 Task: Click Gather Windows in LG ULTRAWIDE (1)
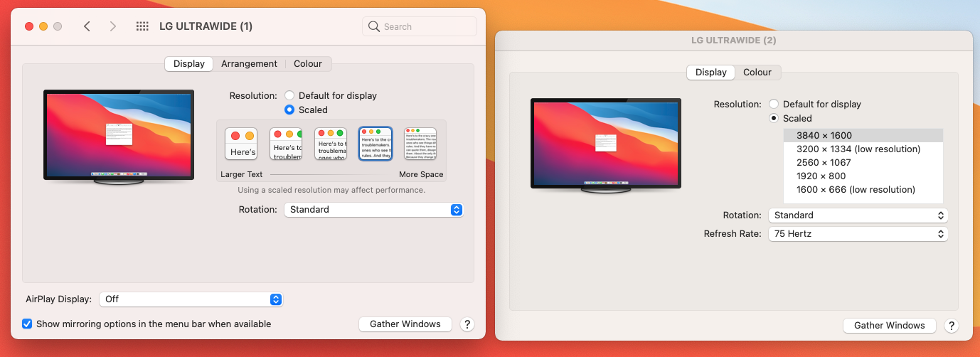click(x=405, y=324)
